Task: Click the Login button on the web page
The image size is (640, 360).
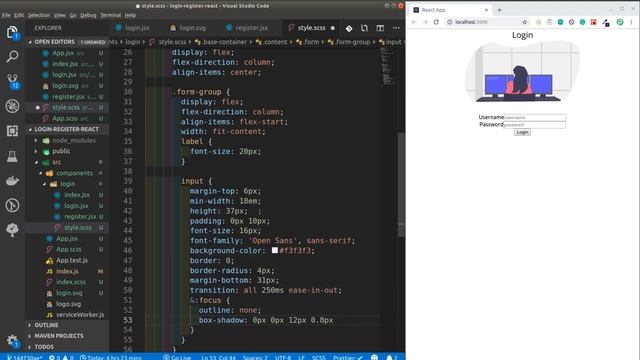Action: click(x=522, y=132)
